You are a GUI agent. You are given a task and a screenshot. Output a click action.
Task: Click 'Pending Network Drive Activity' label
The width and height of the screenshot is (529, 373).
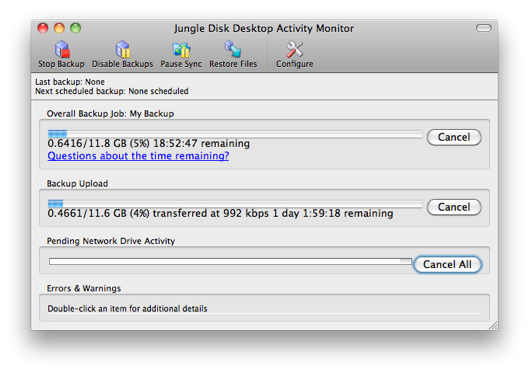[x=111, y=241]
